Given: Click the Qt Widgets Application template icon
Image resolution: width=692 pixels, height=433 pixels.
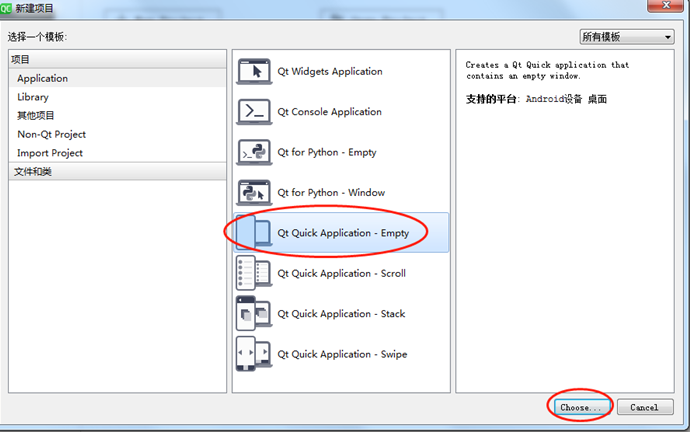Looking at the screenshot, I should click(254, 72).
